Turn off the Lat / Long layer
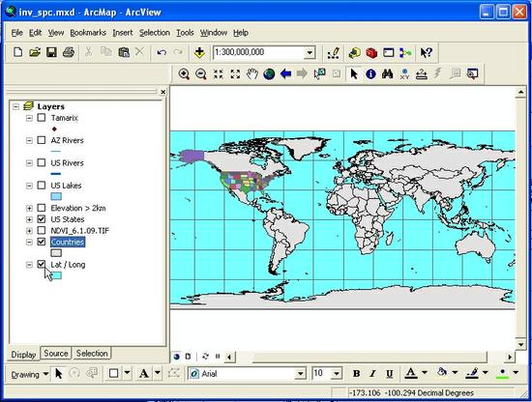 (42, 264)
